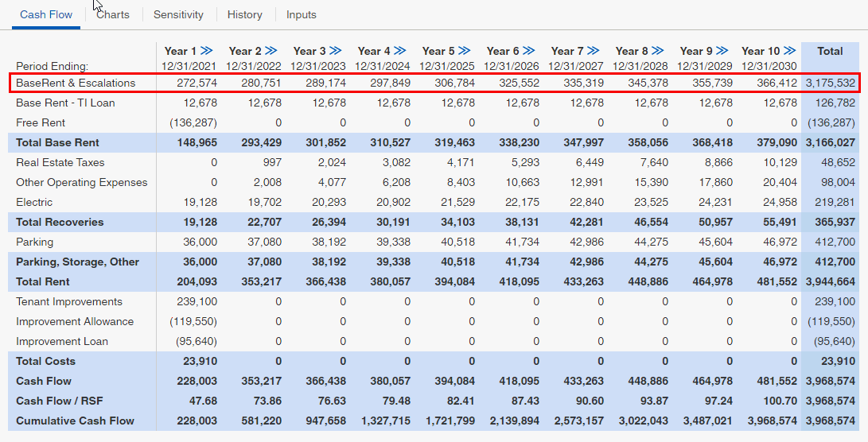This screenshot has height=442, width=868.
Task: Open the Inputs tab
Action: point(302,14)
